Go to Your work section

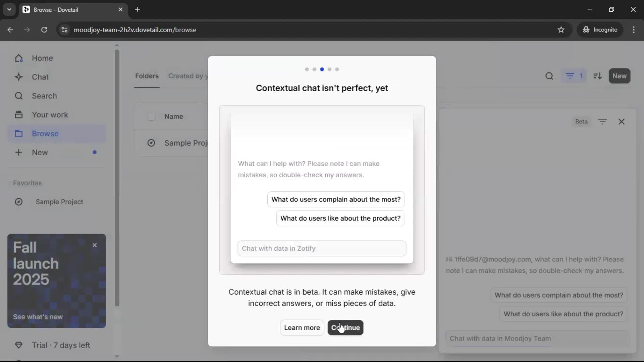50,115
